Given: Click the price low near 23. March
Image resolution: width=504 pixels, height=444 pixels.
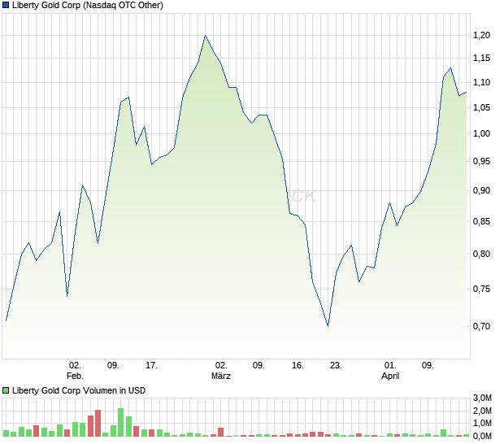Looking at the screenshot, I should coord(328,326).
